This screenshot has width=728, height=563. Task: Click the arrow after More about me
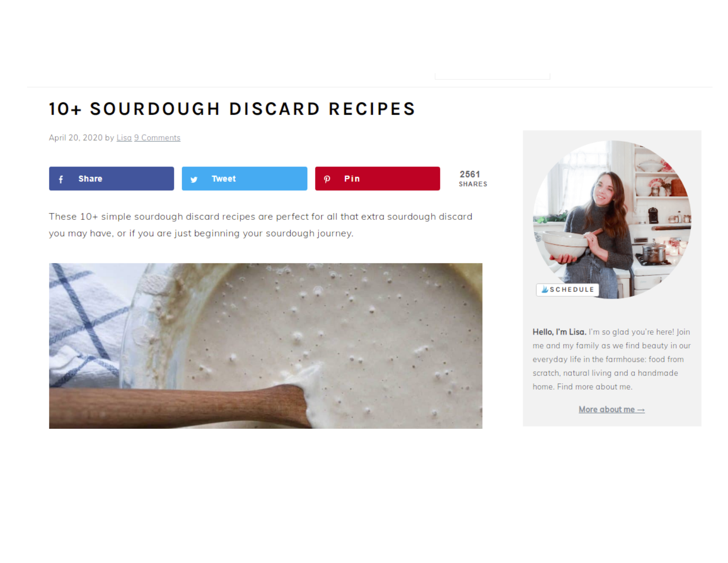tap(641, 410)
